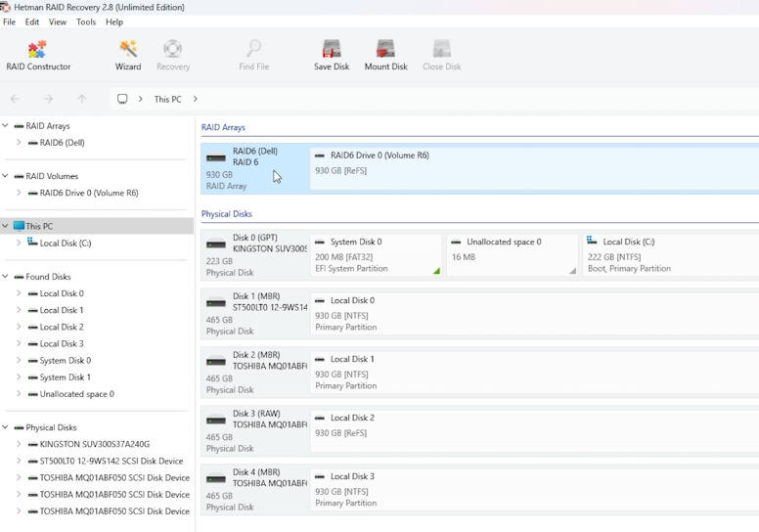Go forward with the right arrow
Screen dimensions: 759x532
pyautogui.click(x=48, y=99)
